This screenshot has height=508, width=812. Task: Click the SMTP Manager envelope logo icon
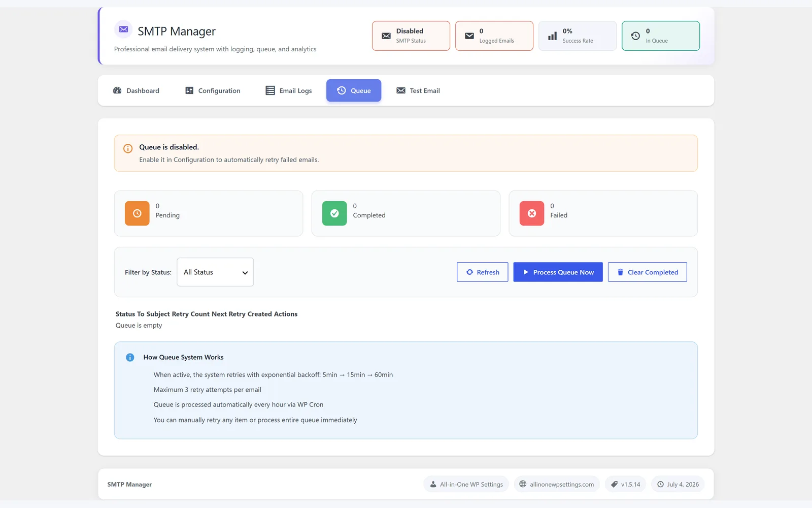(x=123, y=29)
